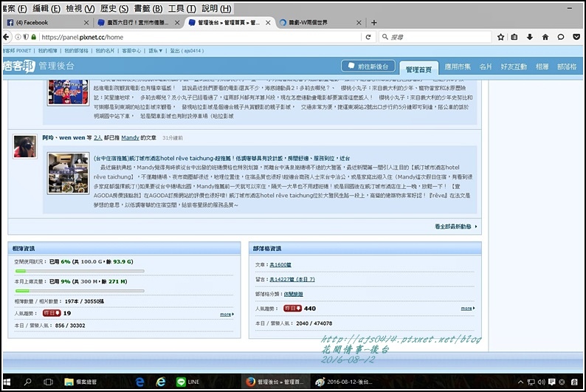
Task: Click the search input field
Action: tap(435, 36)
